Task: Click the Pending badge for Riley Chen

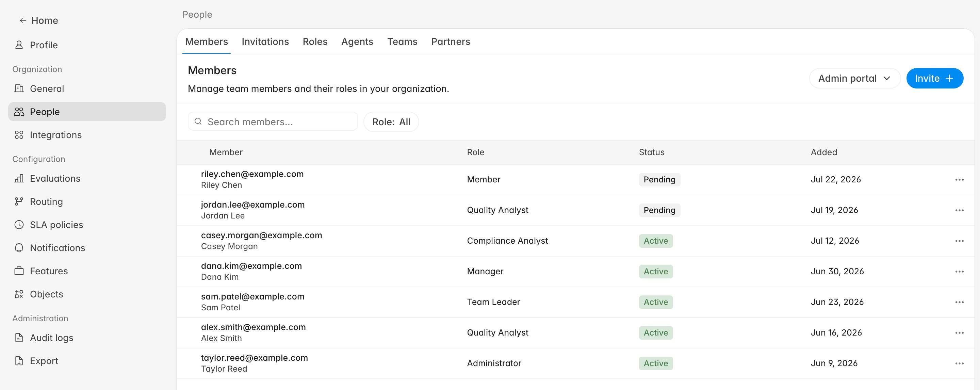Action: pos(659,180)
